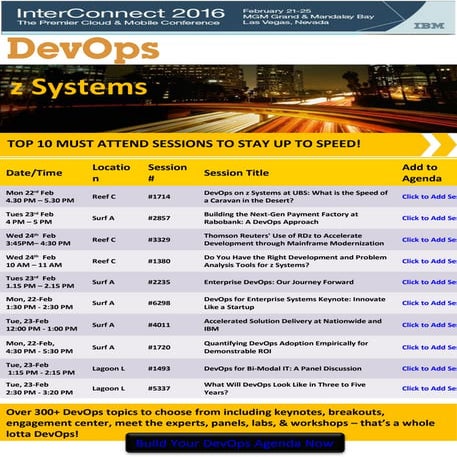Click Add Session link for session #3329
The height and width of the screenshot is (457, 457).
[x=429, y=240]
